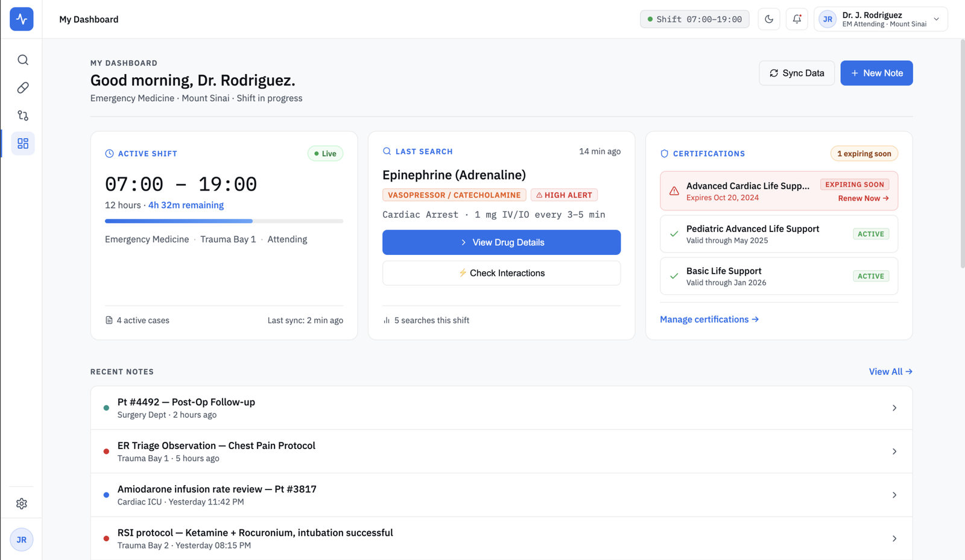This screenshot has width=965, height=560.
Task: Create a New Note
Action: click(x=876, y=73)
